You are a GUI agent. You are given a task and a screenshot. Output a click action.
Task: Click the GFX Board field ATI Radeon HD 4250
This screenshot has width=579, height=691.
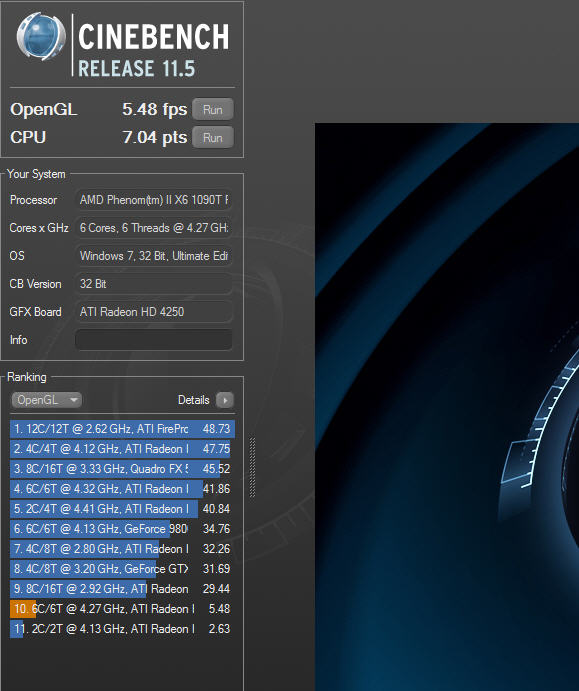point(153,312)
